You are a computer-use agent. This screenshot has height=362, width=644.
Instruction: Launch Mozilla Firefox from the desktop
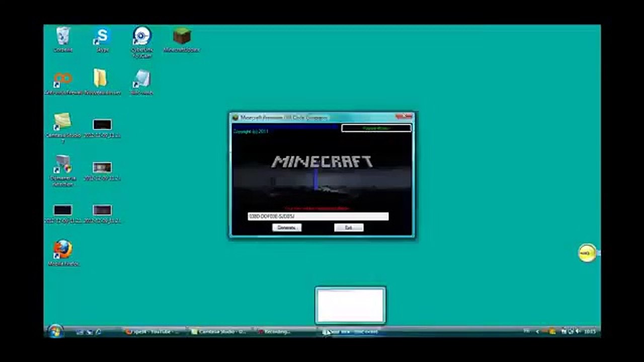pos(63,253)
